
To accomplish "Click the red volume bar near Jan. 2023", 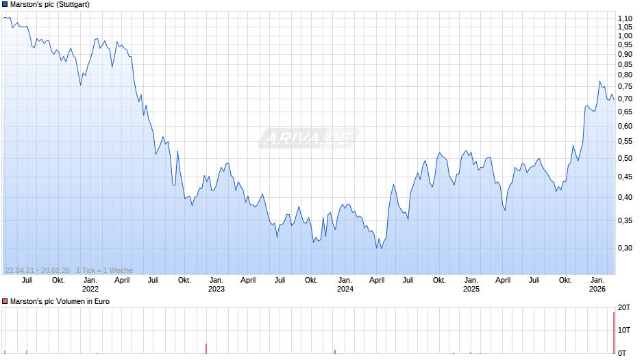I will [x=206, y=348].
